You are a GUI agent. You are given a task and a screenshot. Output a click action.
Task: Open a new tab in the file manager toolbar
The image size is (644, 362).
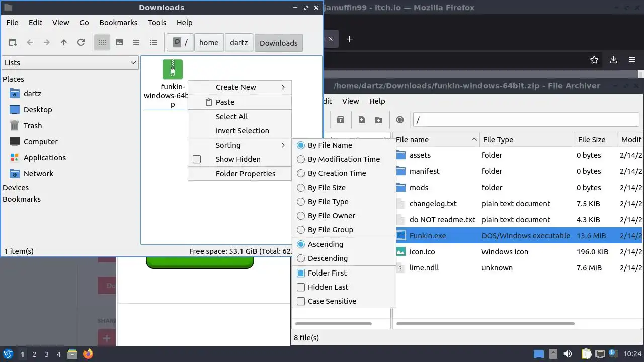point(13,43)
